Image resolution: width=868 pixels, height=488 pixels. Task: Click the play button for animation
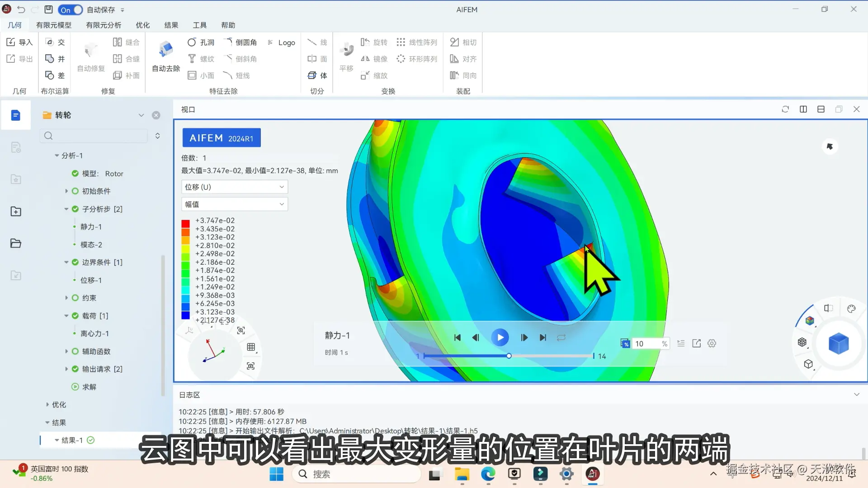(x=500, y=338)
